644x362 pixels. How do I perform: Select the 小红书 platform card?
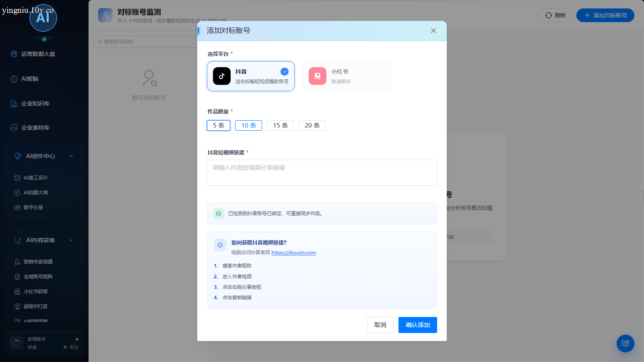pos(347,76)
